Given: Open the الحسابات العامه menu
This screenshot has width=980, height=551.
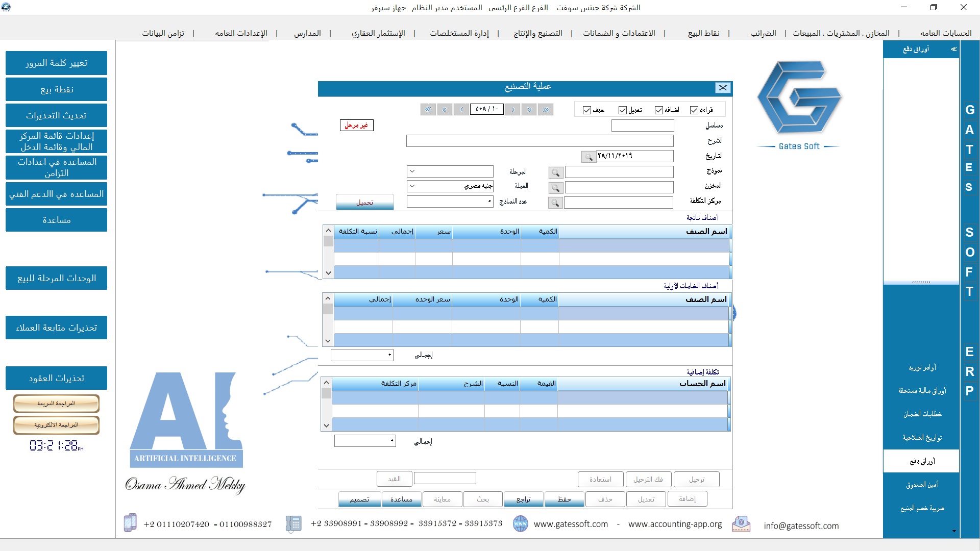Looking at the screenshot, I should 946,33.
